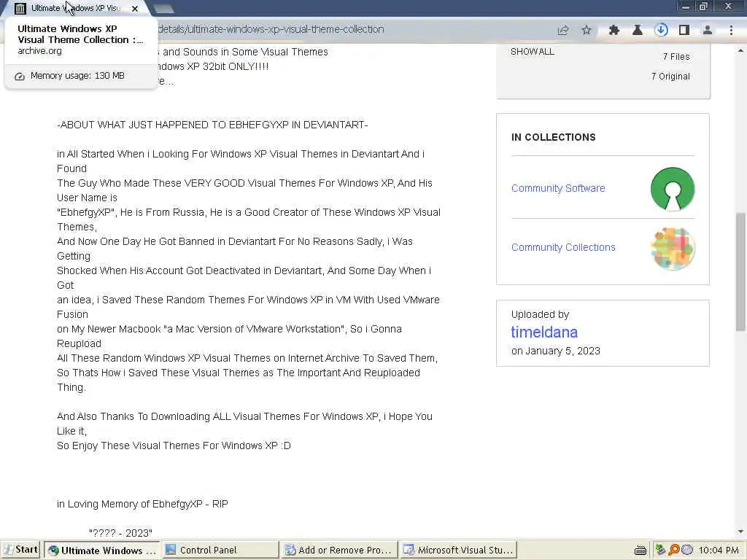Image resolution: width=747 pixels, height=560 pixels.
Task: Click the green Community Software thumbnail
Action: coord(672,189)
